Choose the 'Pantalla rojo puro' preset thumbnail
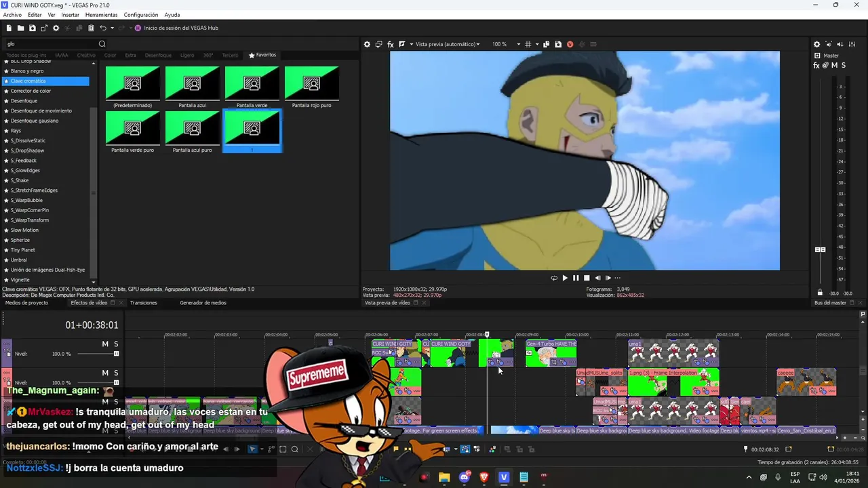The width and height of the screenshot is (868, 488). pos(312,87)
